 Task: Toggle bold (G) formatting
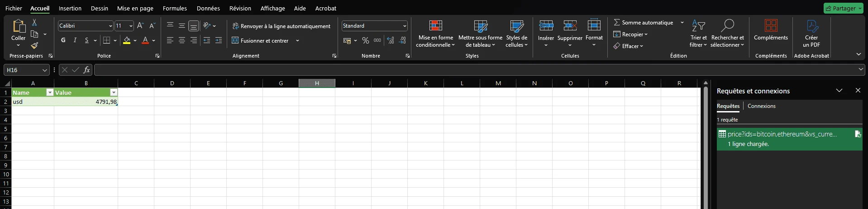tap(63, 40)
